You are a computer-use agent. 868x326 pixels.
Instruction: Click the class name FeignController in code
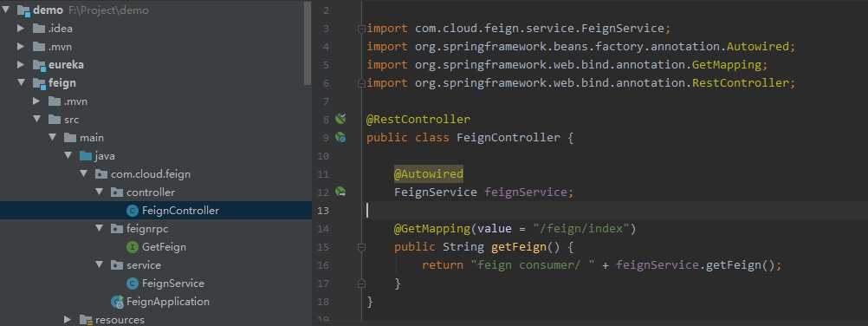tap(508, 138)
